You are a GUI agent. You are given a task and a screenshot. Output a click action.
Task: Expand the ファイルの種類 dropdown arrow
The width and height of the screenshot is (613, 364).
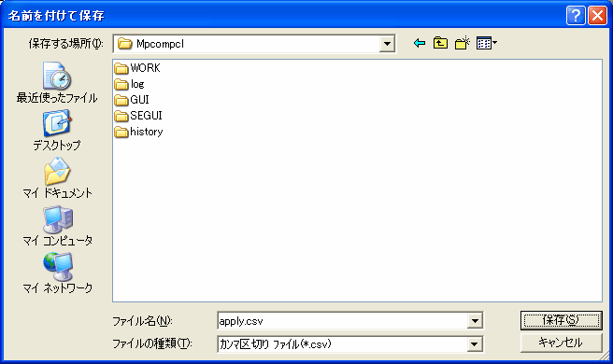click(475, 344)
